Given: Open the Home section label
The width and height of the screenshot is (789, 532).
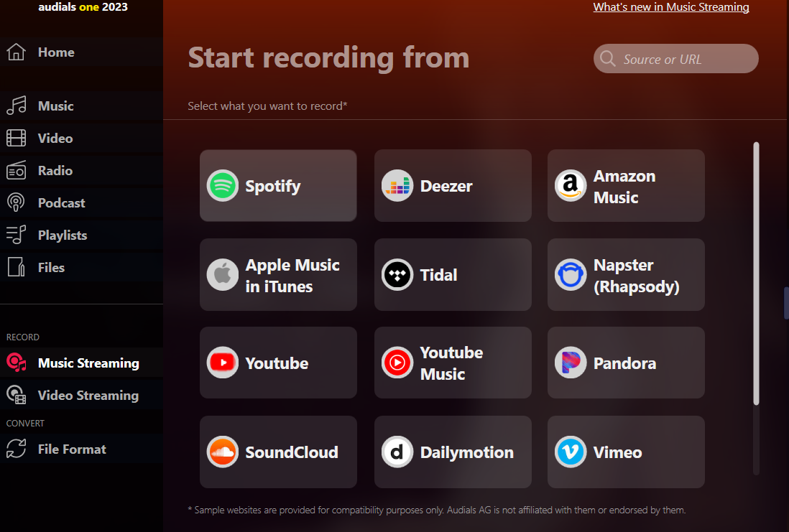Looking at the screenshot, I should pyautogui.click(x=56, y=52).
